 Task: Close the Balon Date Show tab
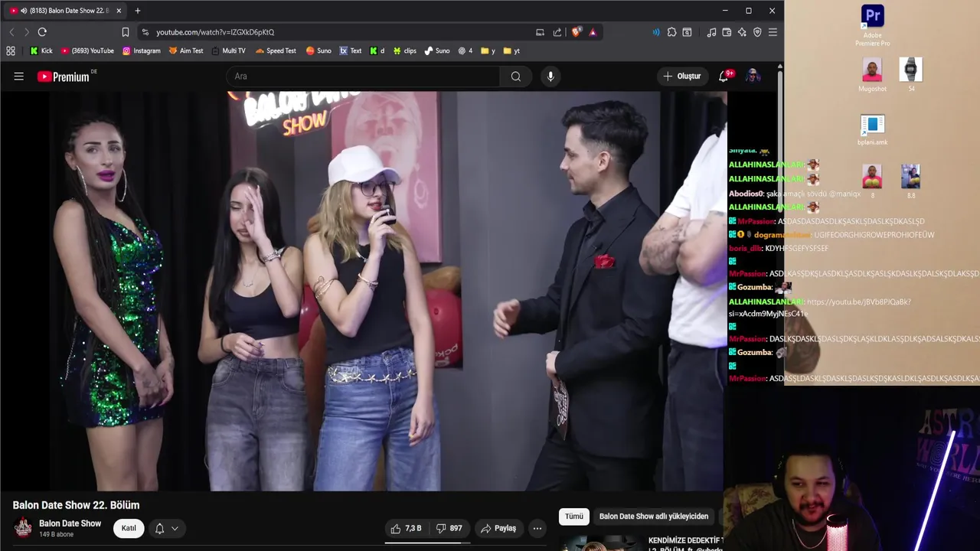pyautogui.click(x=119, y=11)
